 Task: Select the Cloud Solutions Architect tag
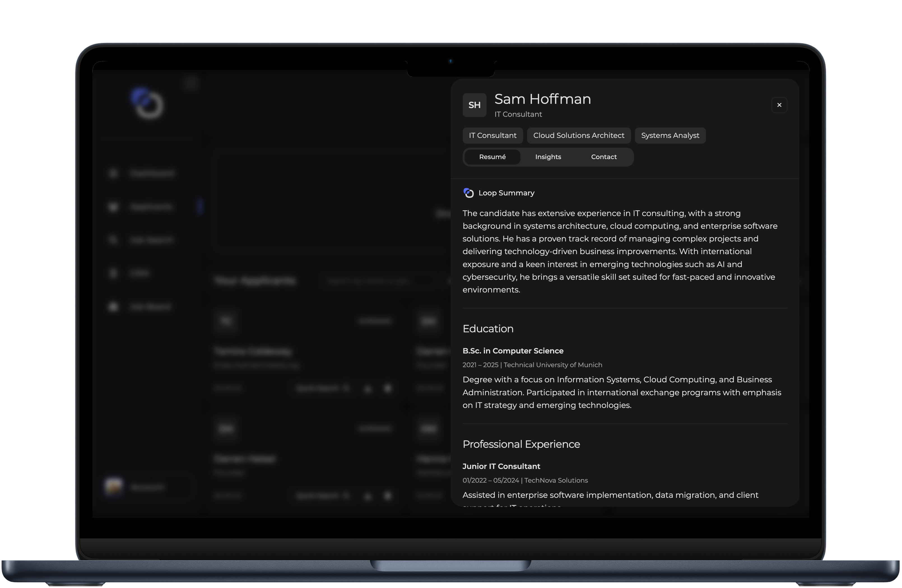(578, 135)
